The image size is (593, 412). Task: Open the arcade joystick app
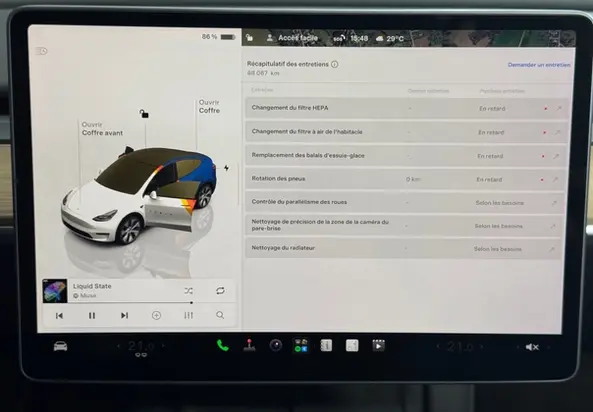click(249, 345)
